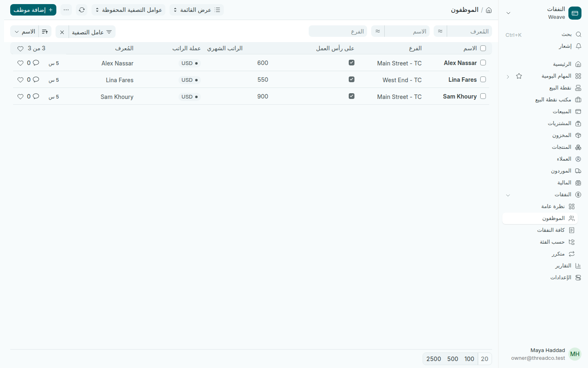Screen dimensions: 588x368
Task: Open نظرة عامة in the sidebar
Action: pyautogui.click(x=540, y=206)
